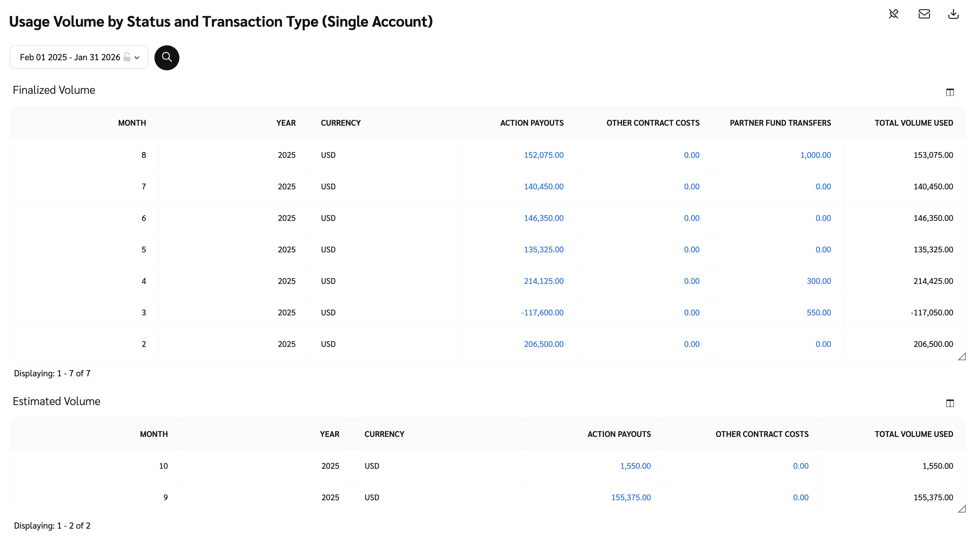
Task: Open the 152,075.00 action payouts link
Action: click(543, 155)
